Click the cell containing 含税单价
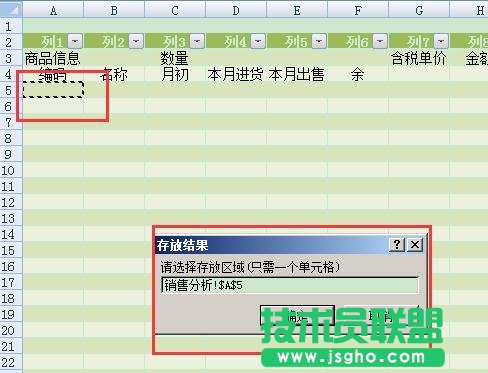Image resolution: width=488 pixels, height=373 pixels. point(419,58)
